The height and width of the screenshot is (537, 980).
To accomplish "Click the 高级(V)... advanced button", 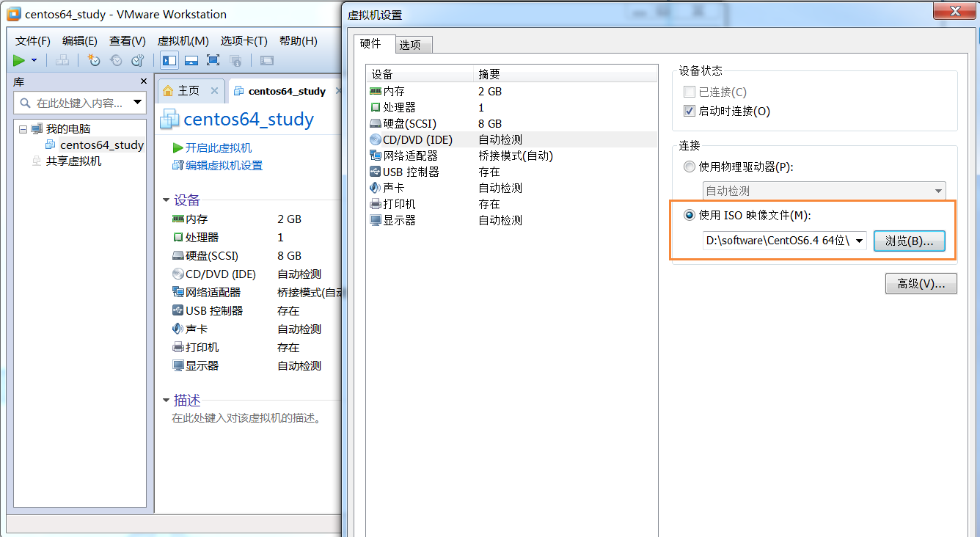I will click(921, 283).
